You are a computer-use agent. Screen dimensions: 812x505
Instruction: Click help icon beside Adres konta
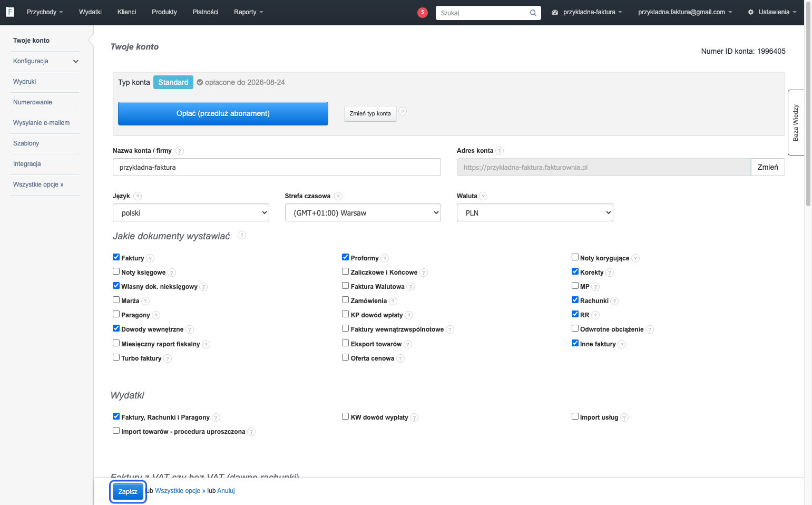click(500, 151)
